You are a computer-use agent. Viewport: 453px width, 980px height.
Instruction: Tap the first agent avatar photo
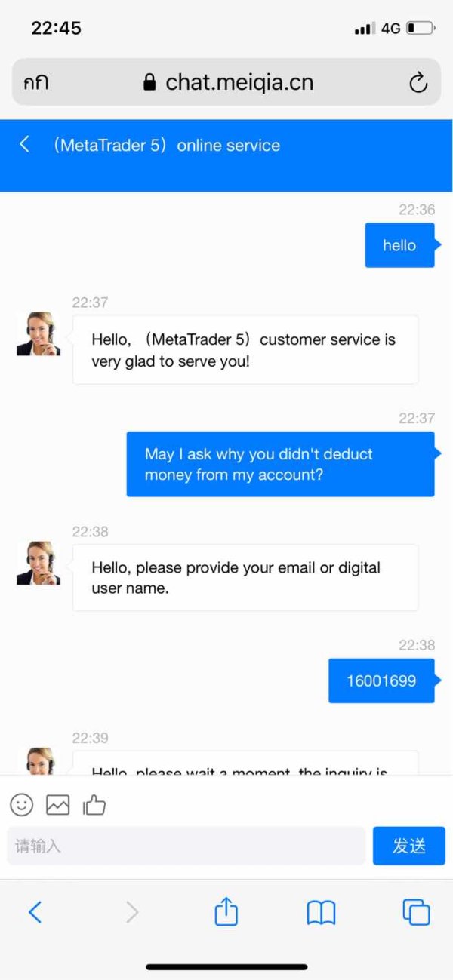(x=39, y=333)
